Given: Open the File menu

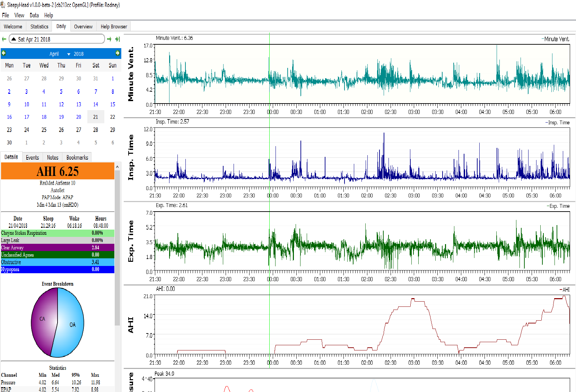Looking at the screenshot, I should [x=6, y=15].
